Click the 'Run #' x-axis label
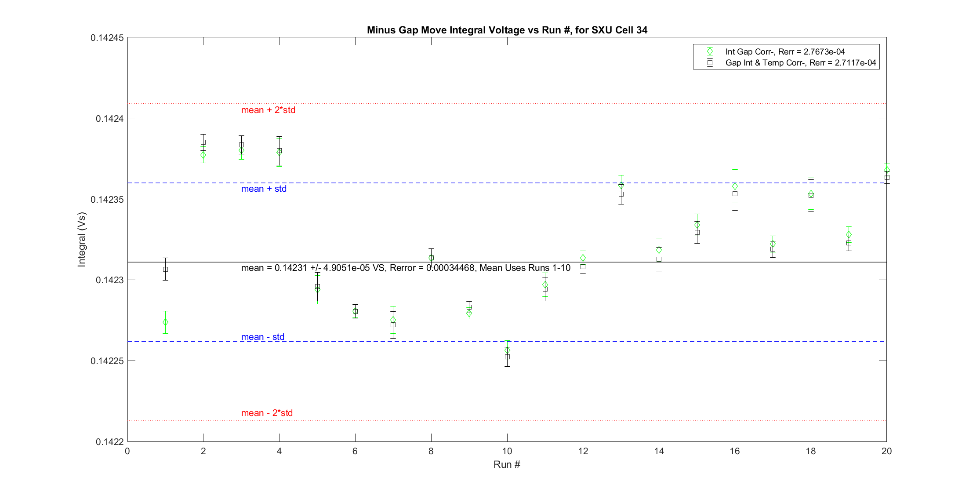980x496 pixels. click(x=507, y=464)
